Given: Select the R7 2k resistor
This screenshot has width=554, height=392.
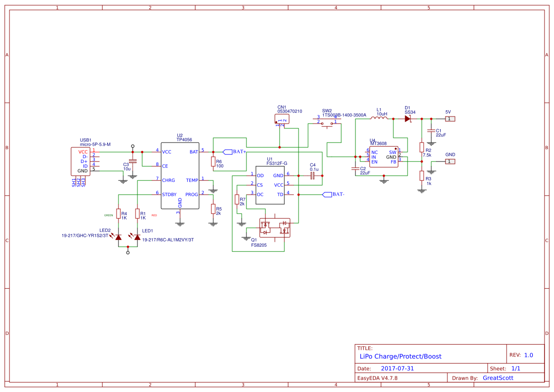Looking at the screenshot, I should (x=237, y=199).
